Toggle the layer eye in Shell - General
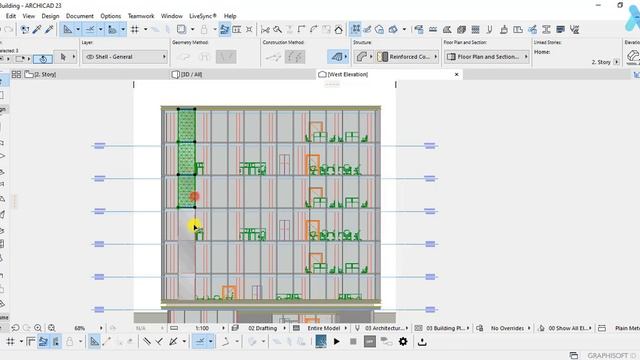The width and height of the screenshot is (640, 360). click(90, 57)
